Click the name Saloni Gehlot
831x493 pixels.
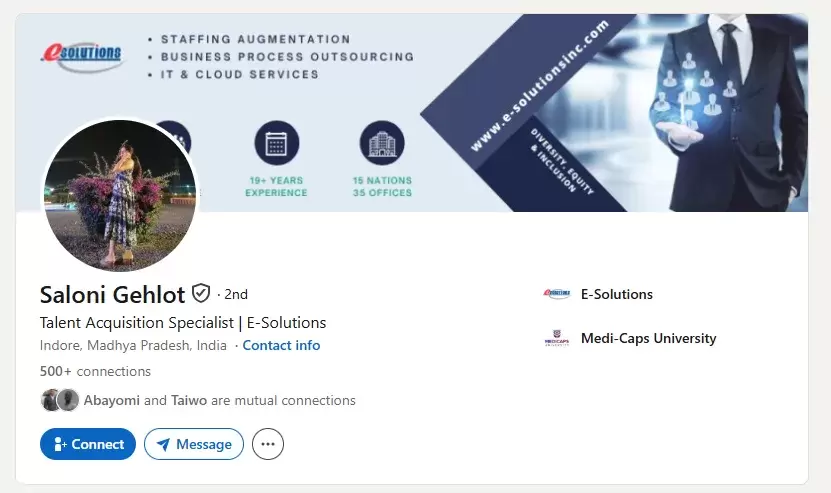(112, 294)
